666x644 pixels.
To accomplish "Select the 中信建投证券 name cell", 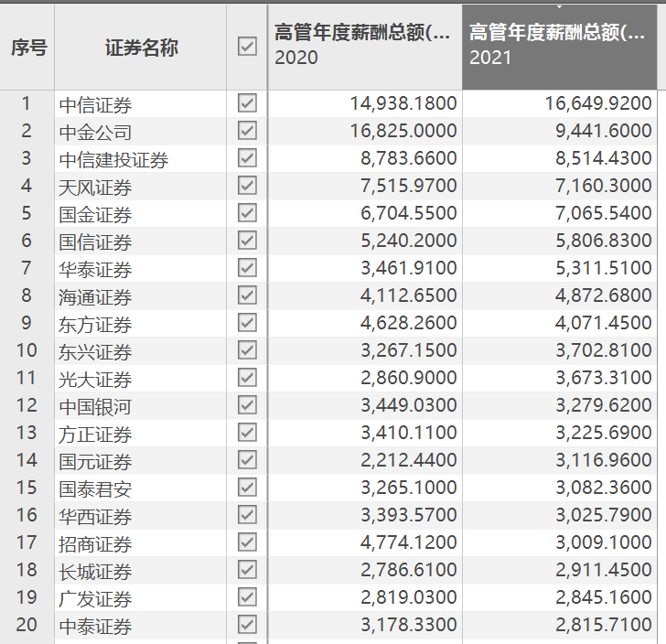I will [140, 158].
